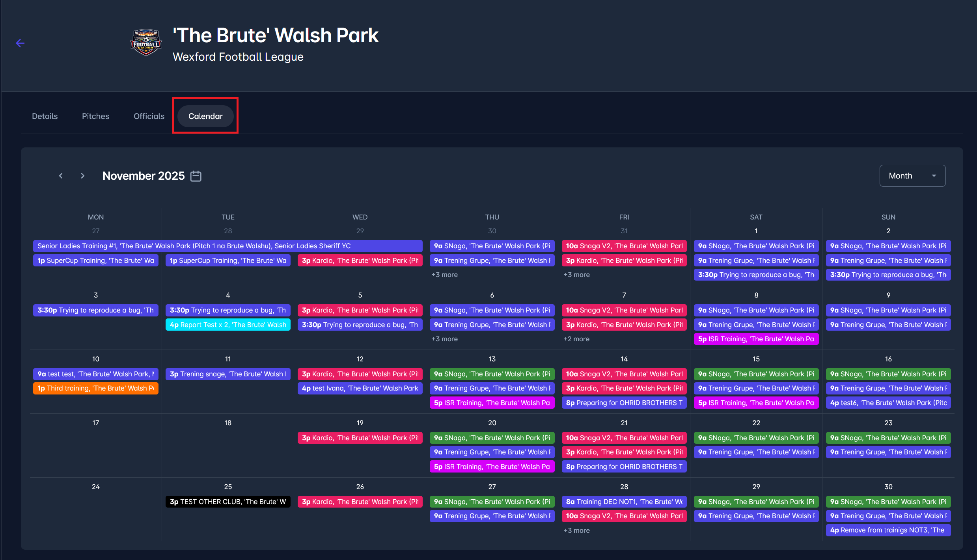Open 1p Third training event on 10th
This screenshot has width=977, height=560.
coord(95,388)
